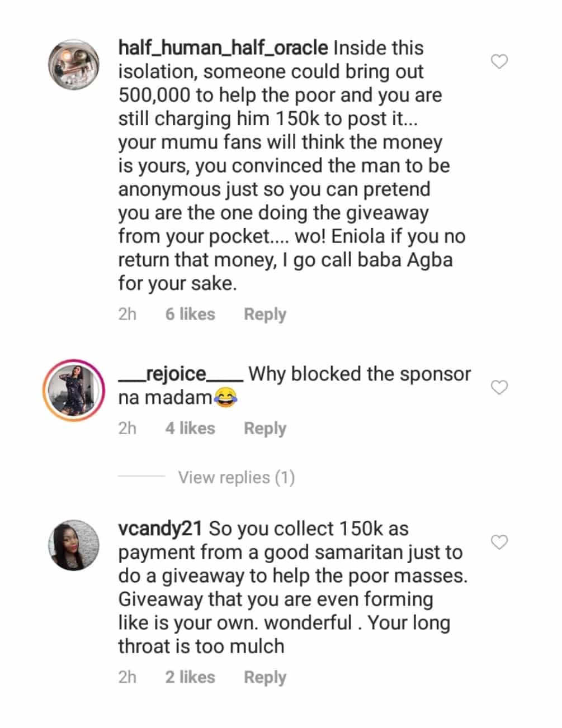The image size is (562, 728).
Task: Open vcandy21's profile picture
Action: (74, 545)
